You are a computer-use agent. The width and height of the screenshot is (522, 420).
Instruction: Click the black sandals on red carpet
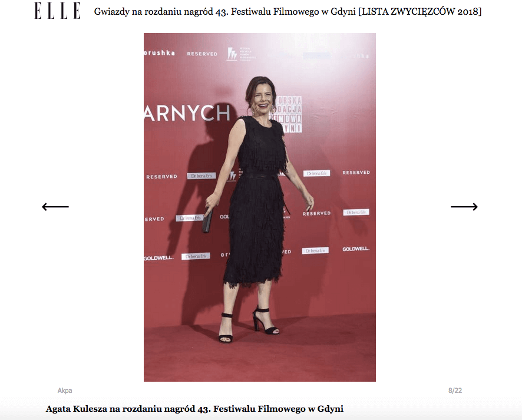pyautogui.click(x=249, y=324)
